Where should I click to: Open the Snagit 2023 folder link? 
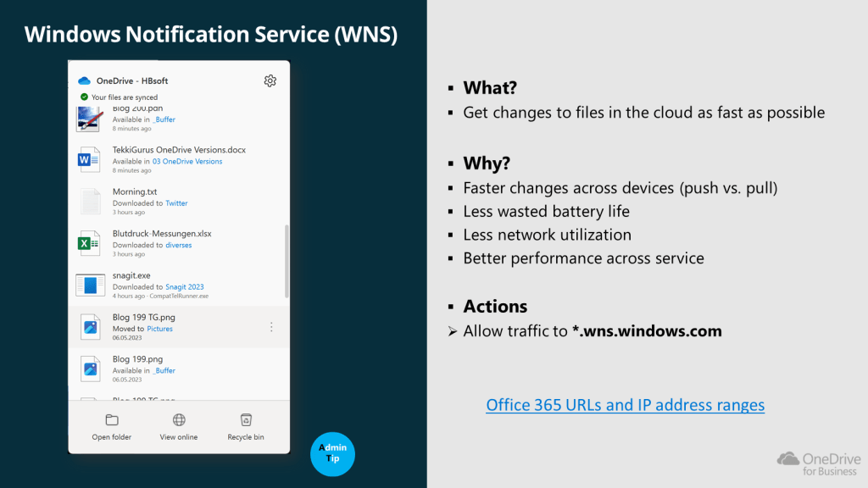coord(185,287)
